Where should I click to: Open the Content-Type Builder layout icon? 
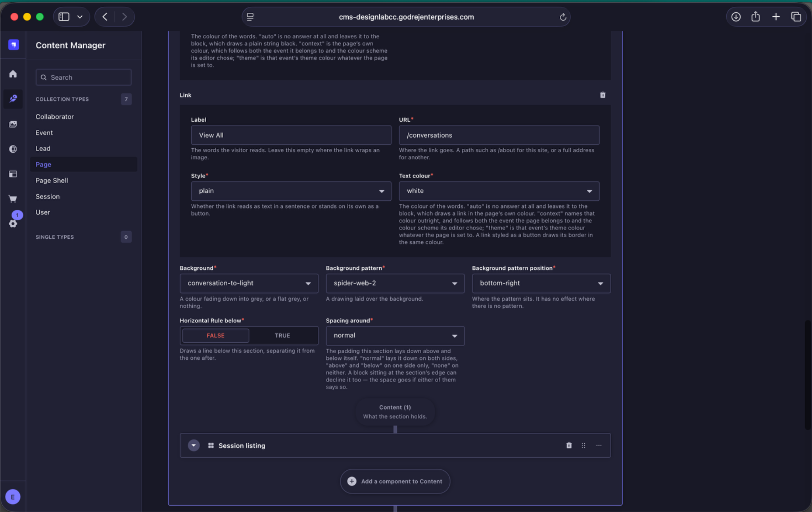point(13,174)
